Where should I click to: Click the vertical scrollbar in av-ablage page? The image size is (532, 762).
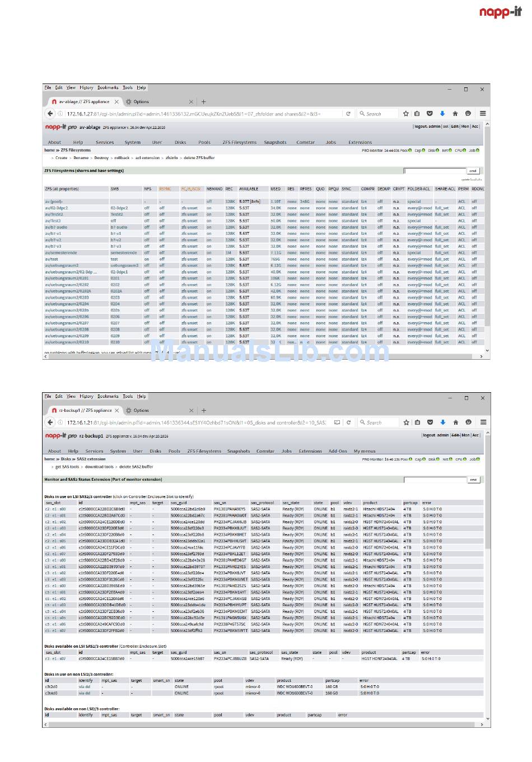(x=487, y=235)
